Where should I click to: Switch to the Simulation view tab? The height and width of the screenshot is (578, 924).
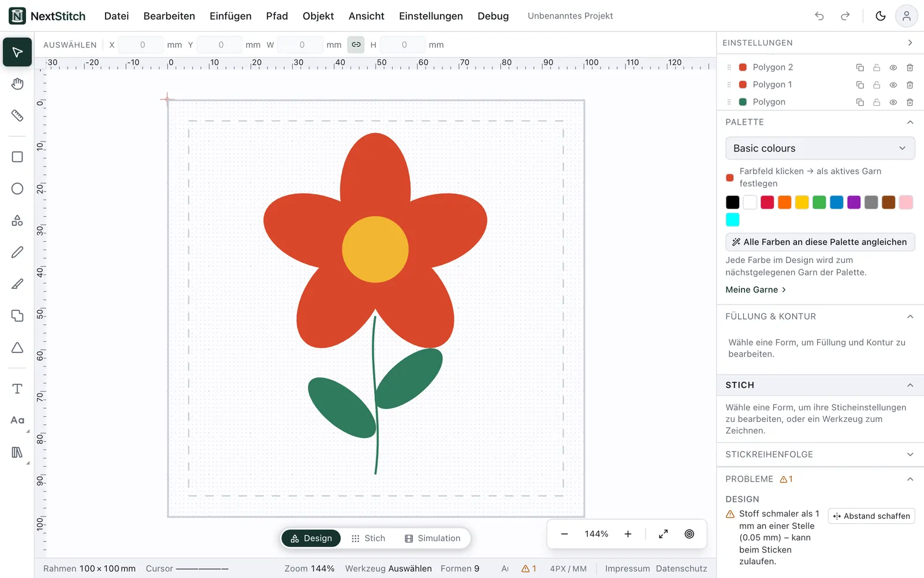(433, 538)
